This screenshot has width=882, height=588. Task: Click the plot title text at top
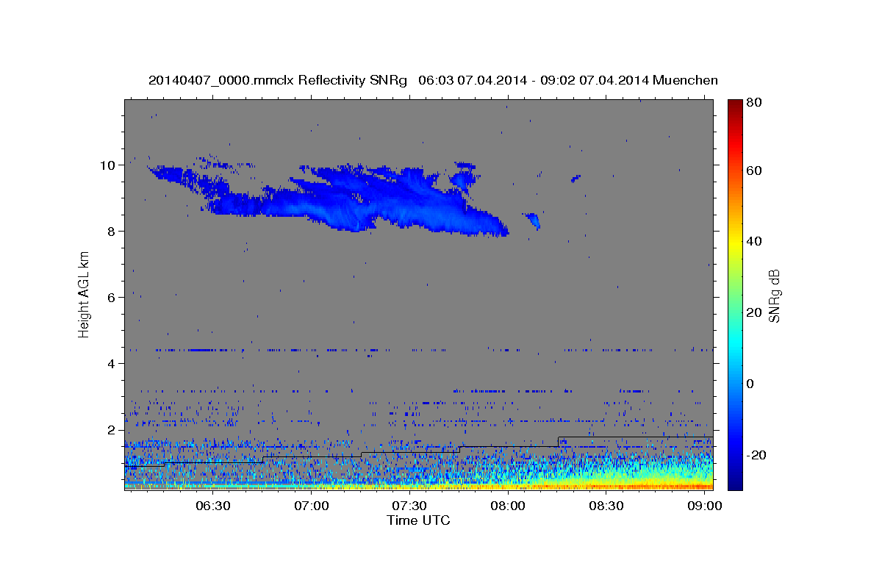[433, 80]
